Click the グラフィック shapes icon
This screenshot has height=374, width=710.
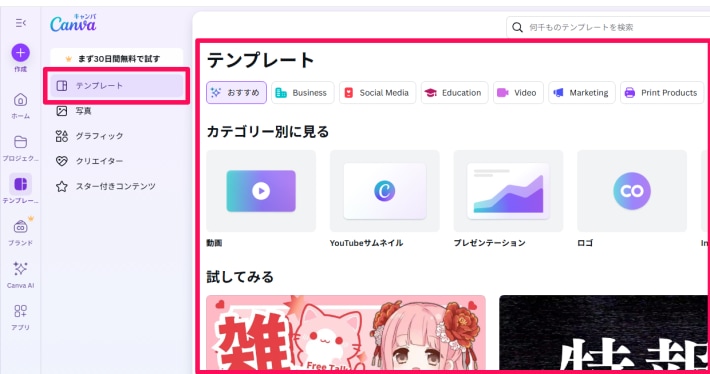pos(62,136)
